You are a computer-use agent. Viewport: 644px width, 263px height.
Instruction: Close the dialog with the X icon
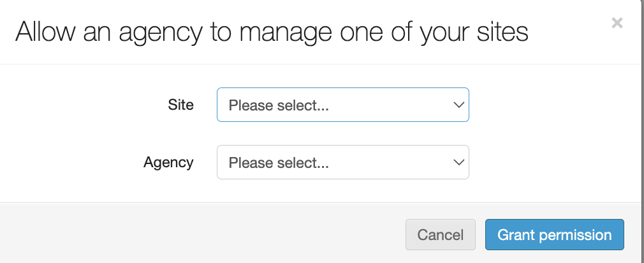617,24
